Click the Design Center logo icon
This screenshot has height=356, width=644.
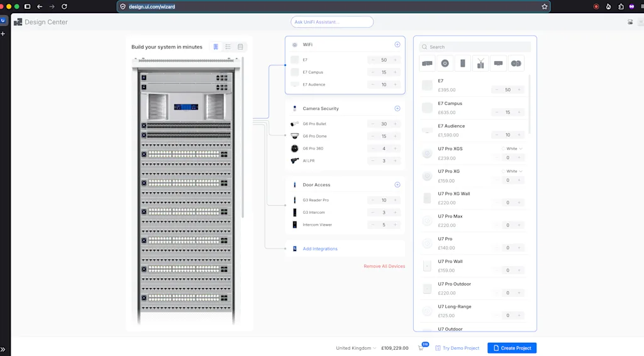[x=18, y=22]
